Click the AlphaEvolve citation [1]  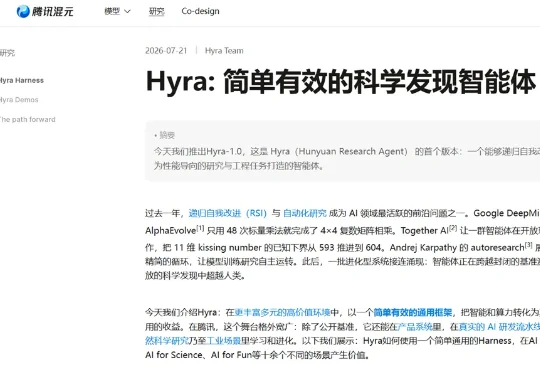point(200,228)
